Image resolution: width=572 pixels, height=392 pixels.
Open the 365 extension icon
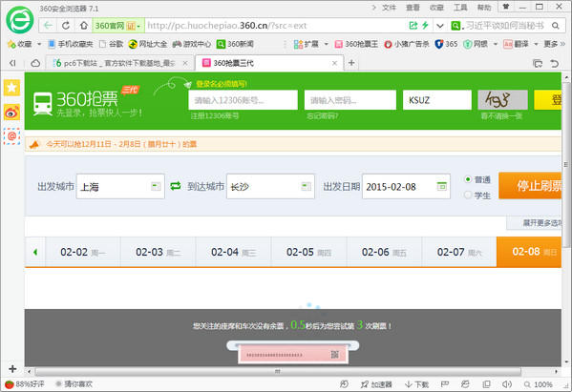tap(446, 44)
